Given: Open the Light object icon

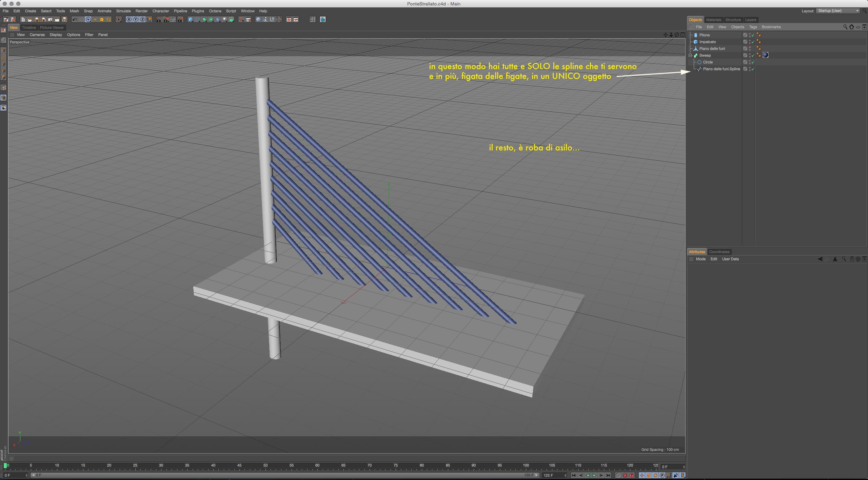Looking at the screenshot, I should click(x=225, y=20).
